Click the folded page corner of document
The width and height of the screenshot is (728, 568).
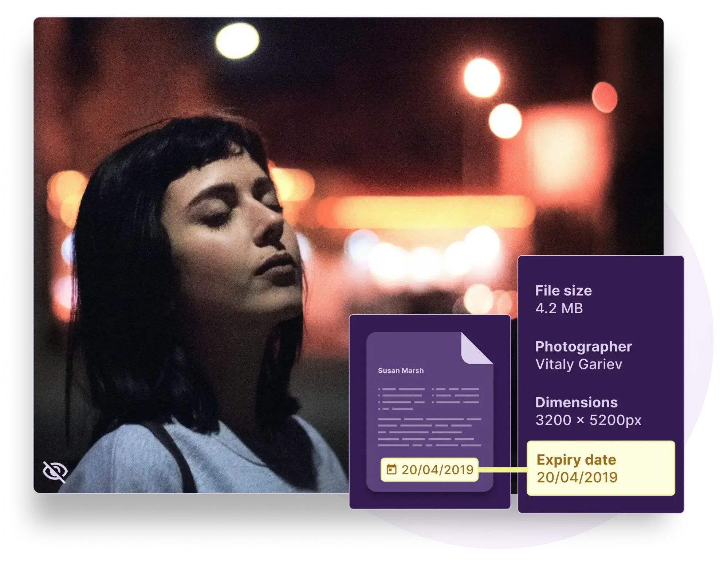point(477,348)
